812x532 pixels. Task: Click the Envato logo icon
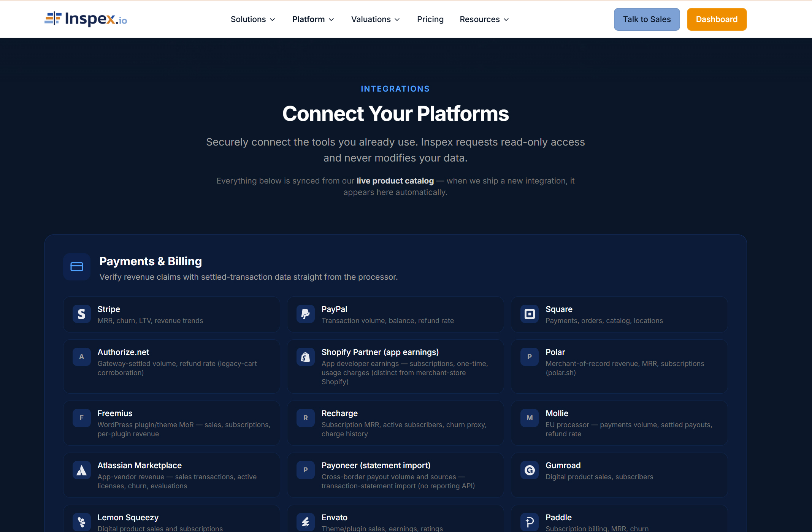[x=306, y=522]
